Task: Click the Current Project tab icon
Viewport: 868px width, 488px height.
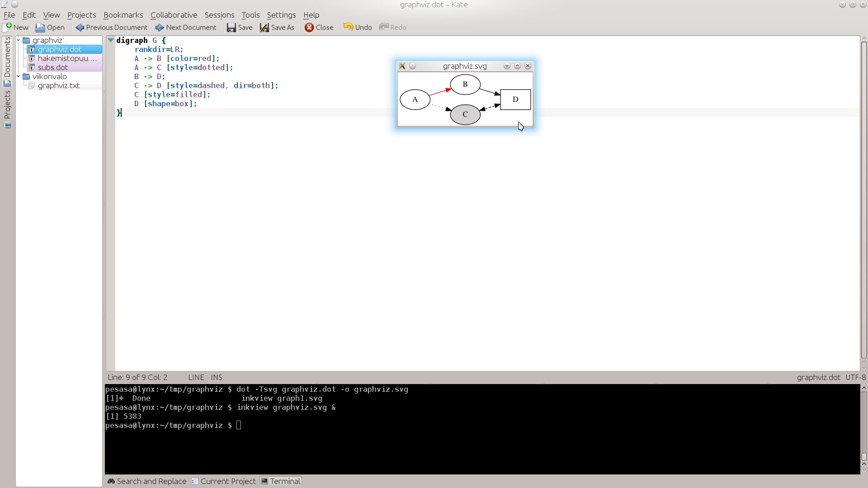Action: coord(195,481)
